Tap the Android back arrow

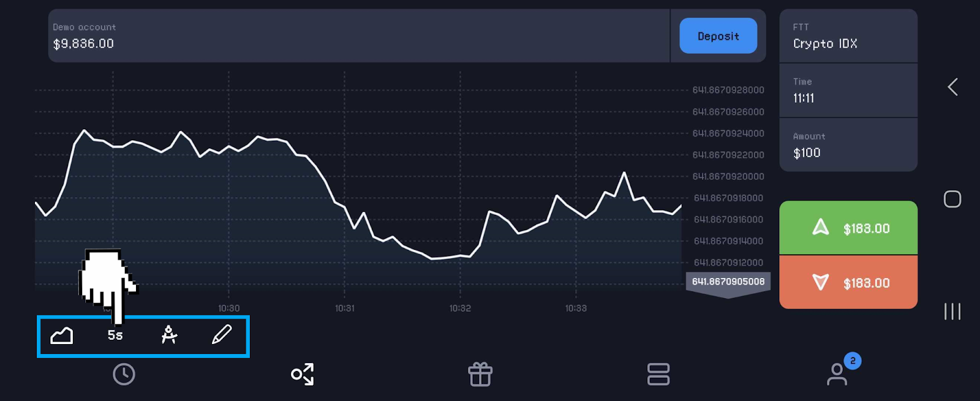(952, 87)
